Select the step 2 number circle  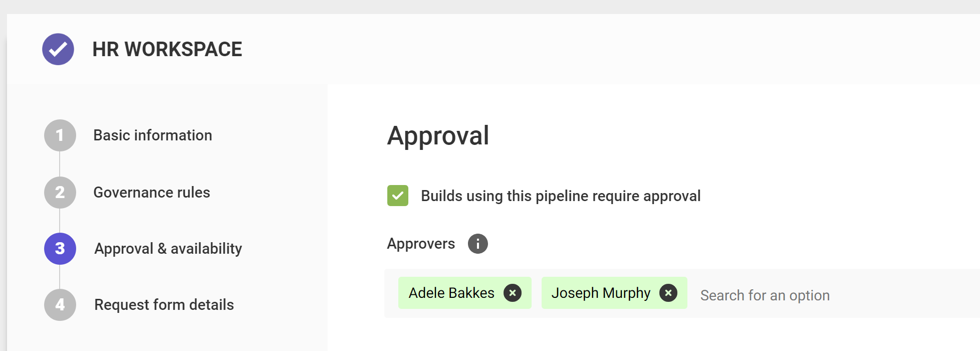click(60, 193)
